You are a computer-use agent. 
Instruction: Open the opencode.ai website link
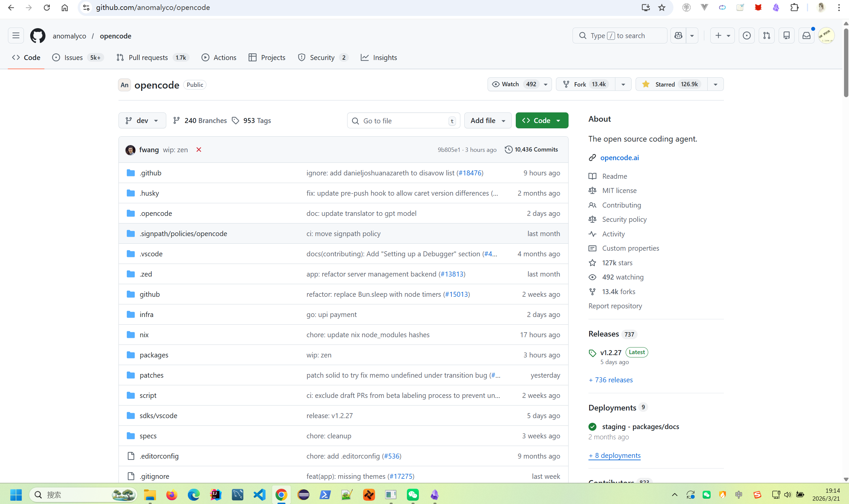(x=619, y=157)
